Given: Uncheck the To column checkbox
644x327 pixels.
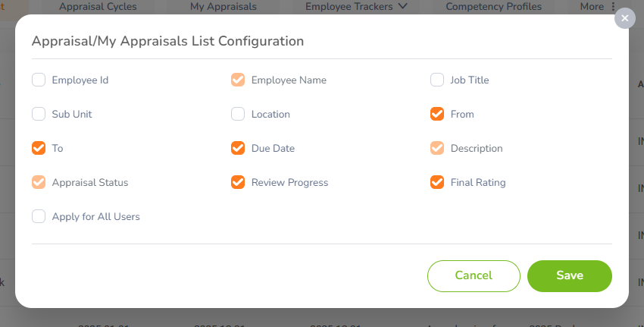Looking at the screenshot, I should click(39, 148).
